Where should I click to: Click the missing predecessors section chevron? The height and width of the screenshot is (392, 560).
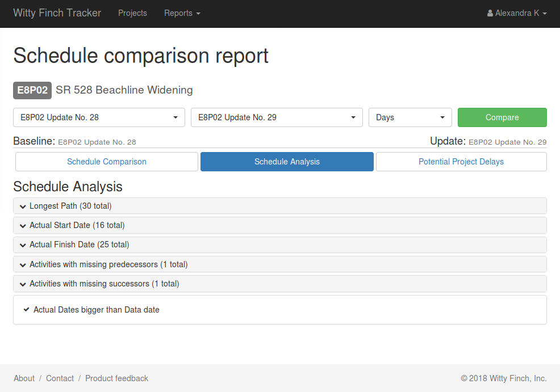23,264
